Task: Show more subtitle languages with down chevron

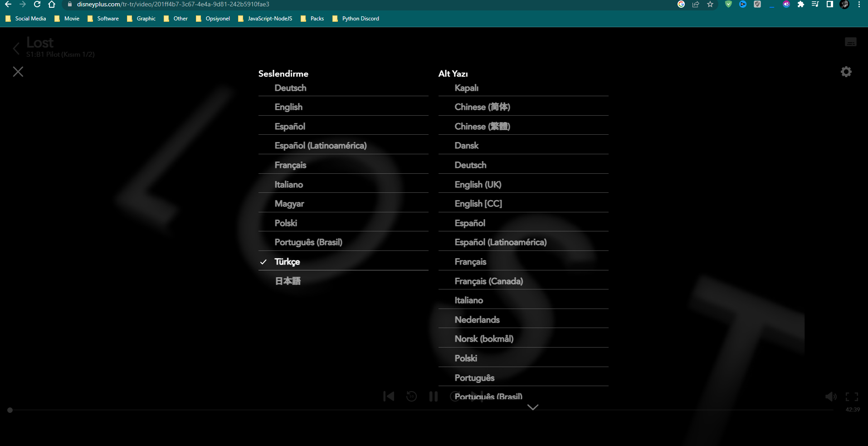Action: click(533, 407)
